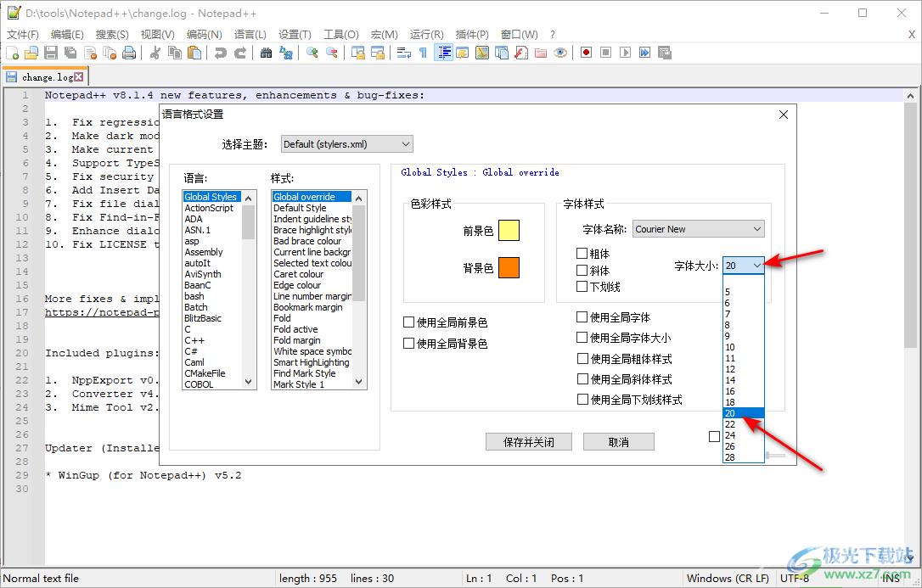The image size is (922, 588).
Task: Open Folder as Workspace icon
Action: pos(541,53)
